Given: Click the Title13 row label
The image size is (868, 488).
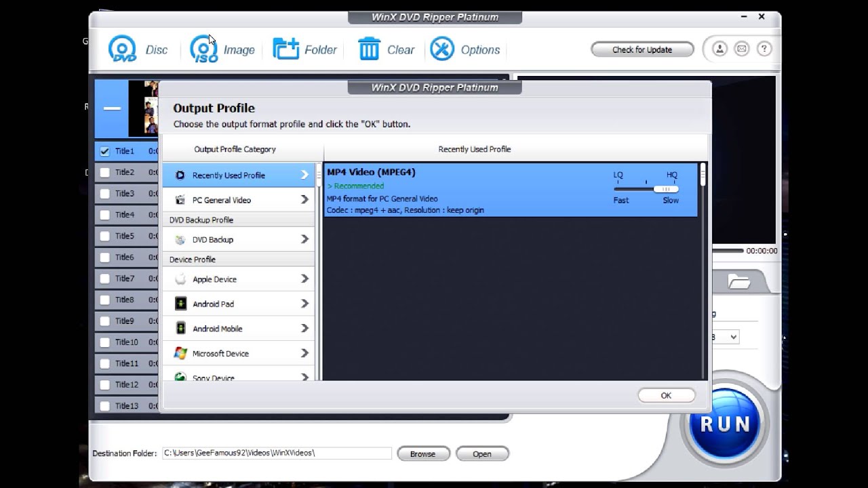Looking at the screenshot, I should click(127, 406).
